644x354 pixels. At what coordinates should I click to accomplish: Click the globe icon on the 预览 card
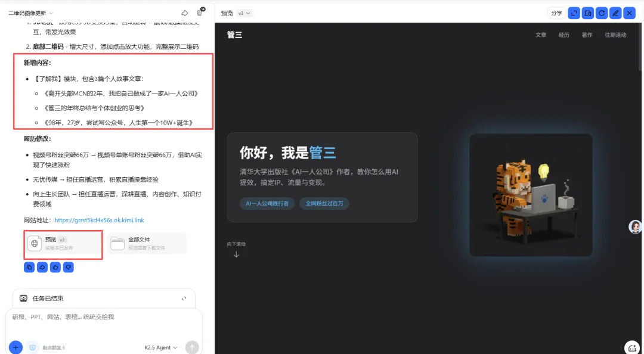(x=35, y=244)
